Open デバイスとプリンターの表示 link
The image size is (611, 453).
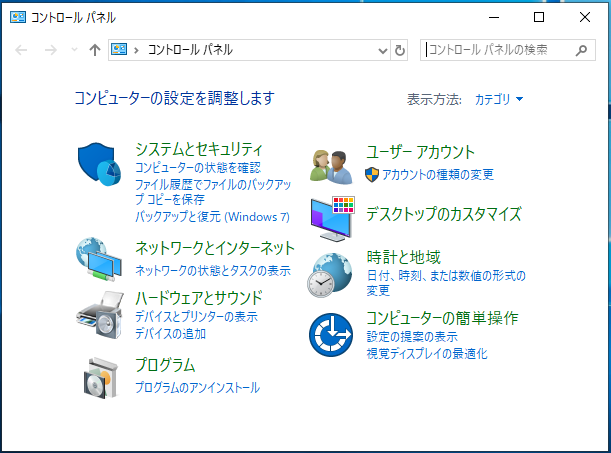pyautogui.click(x=196, y=317)
